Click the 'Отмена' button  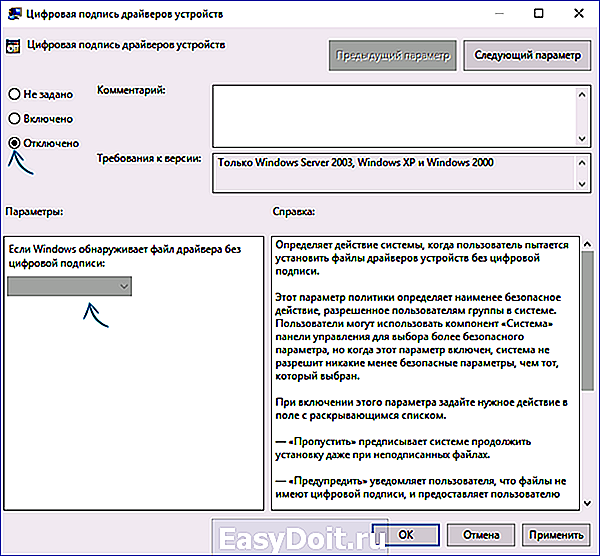coord(481,535)
